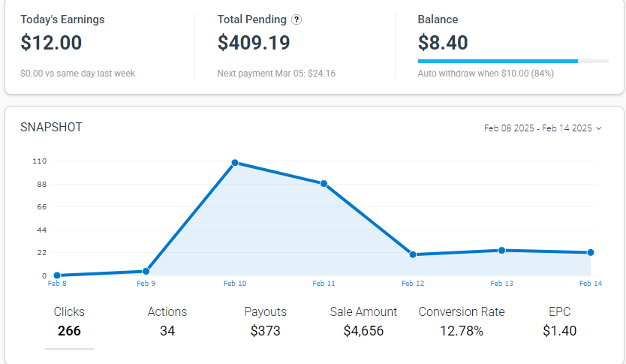This screenshot has width=626, height=364.
Task: Select the Feb 11 chart data point
Action: point(324,183)
